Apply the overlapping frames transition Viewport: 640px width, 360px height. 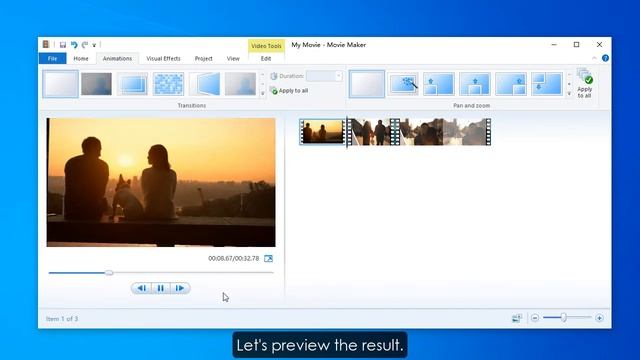pyautogui.click(x=132, y=84)
